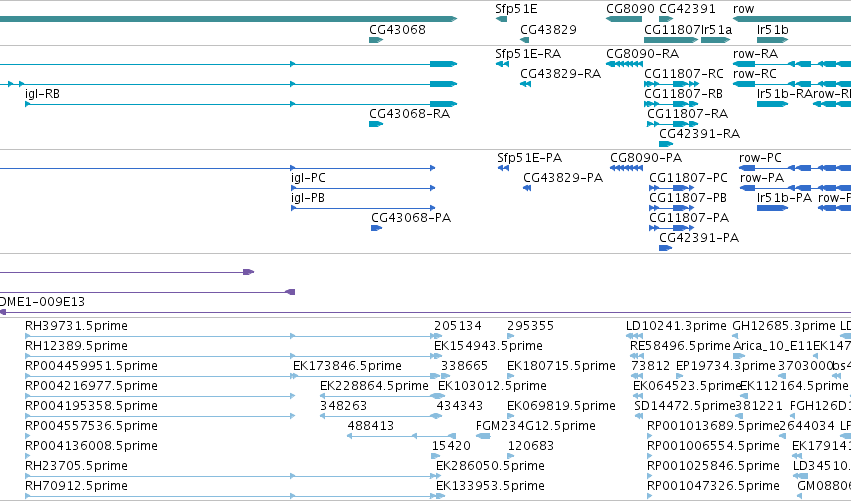Image resolution: width=851 pixels, height=501 pixels.
Task: Open the CG43068-PA protein label
Action: (411, 218)
